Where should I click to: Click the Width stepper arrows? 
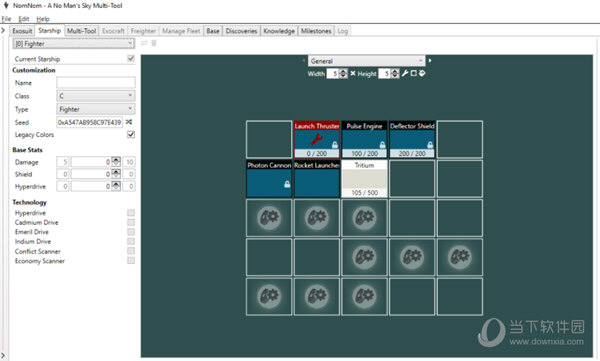pyautogui.click(x=344, y=73)
